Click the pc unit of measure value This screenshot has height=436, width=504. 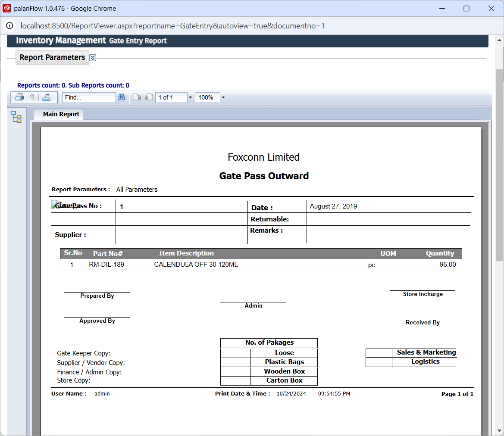(372, 265)
